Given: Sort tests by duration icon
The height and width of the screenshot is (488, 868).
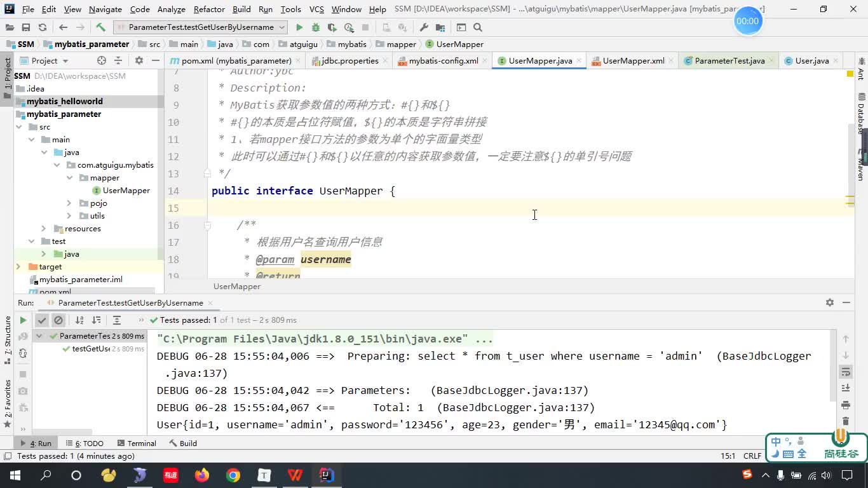Looking at the screenshot, I should coord(96,320).
